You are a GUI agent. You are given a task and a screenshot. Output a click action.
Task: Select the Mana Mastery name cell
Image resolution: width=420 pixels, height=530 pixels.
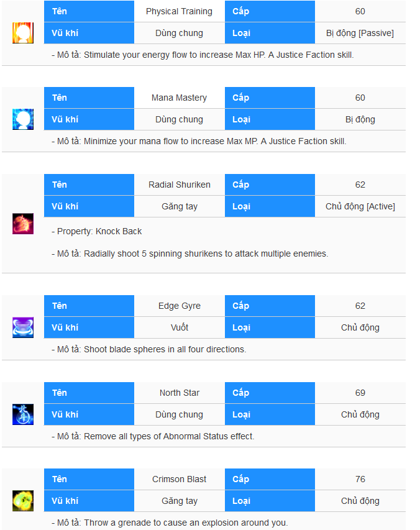pos(180,98)
